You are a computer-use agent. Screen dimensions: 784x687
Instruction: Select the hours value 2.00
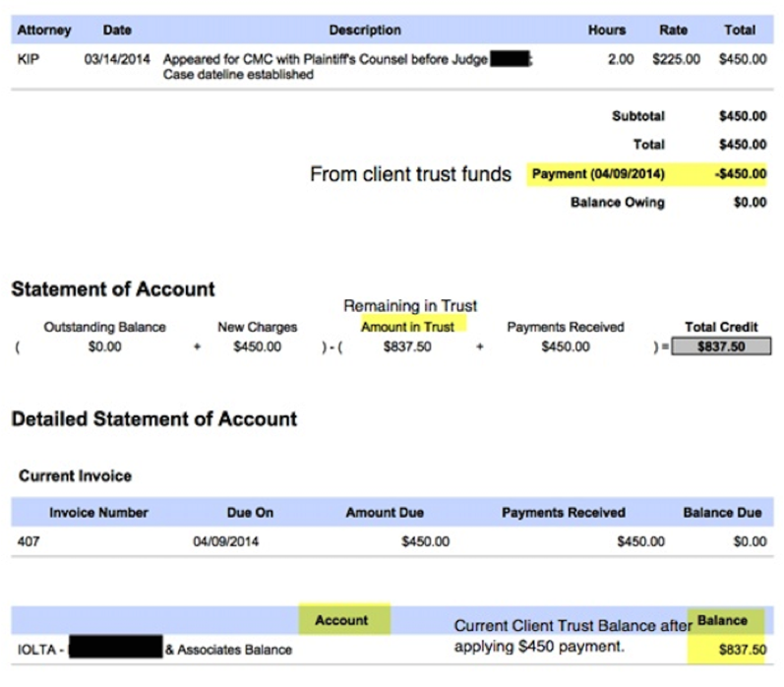(621, 59)
